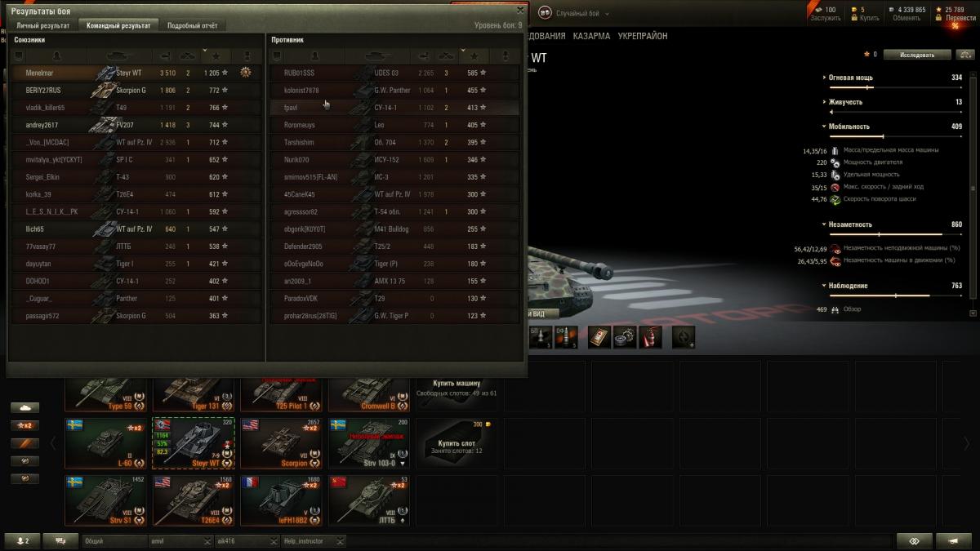Sort allies by kills column icon

point(188,56)
